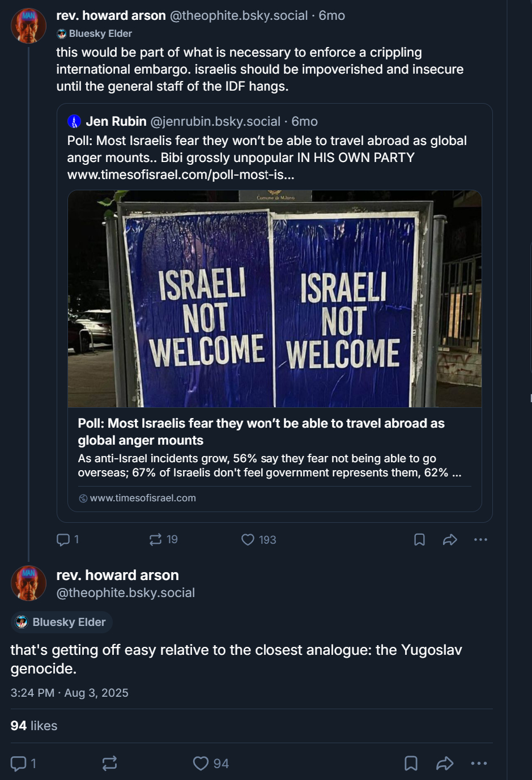Screen dimensions: 532x780
Task: Share the main post at the bottom
Action: click(445, 764)
